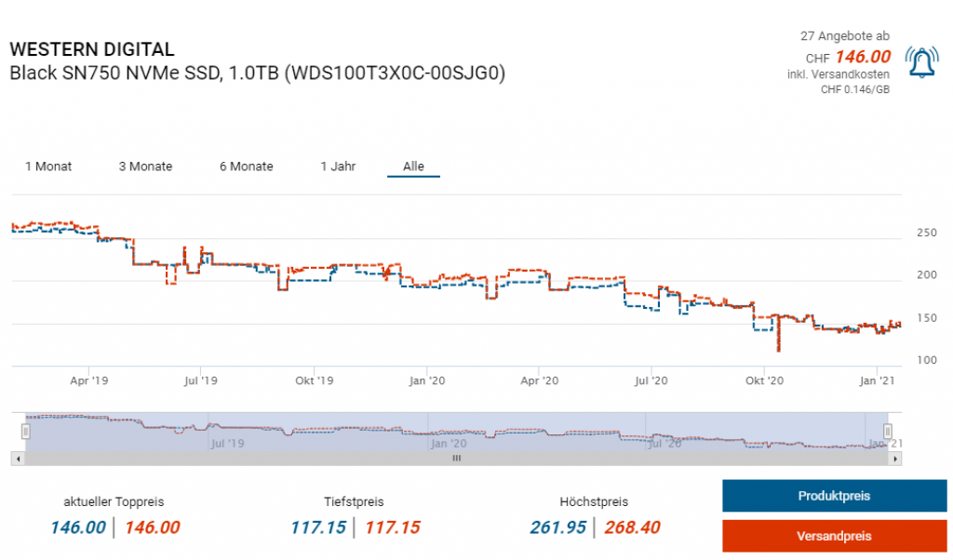Screen dimensions: 953x560
Task: Click the scrollbar grip in navigator center
Action: (x=456, y=458)
